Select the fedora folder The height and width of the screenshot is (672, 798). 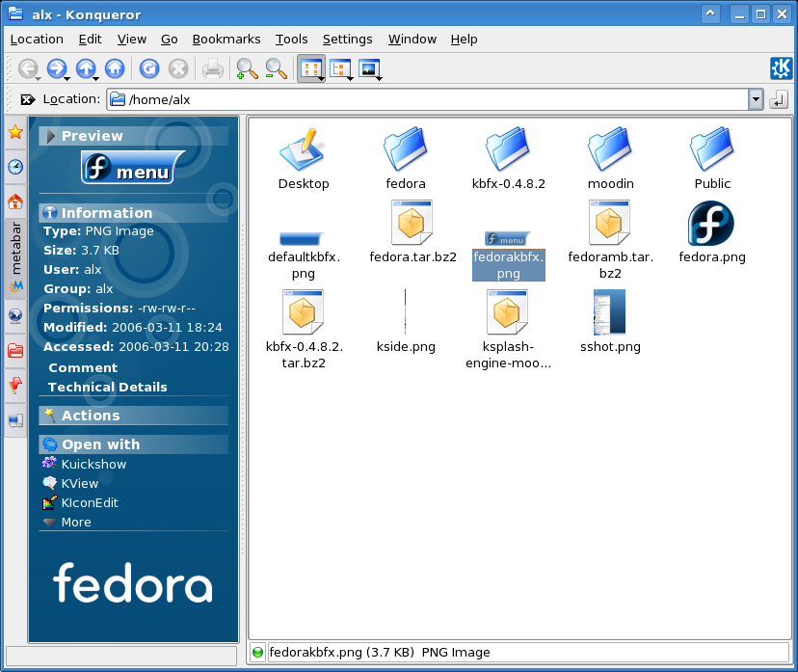(x=406, y=159)
